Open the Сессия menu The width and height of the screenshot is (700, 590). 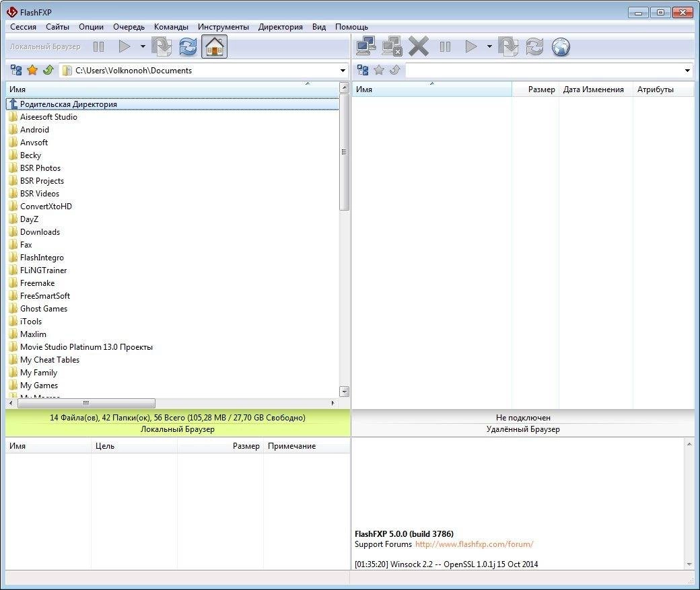[23, 27]
